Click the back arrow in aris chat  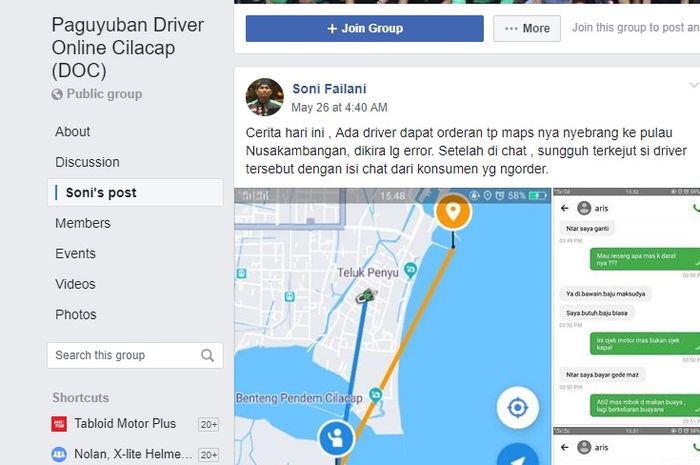tap(565, 208)
